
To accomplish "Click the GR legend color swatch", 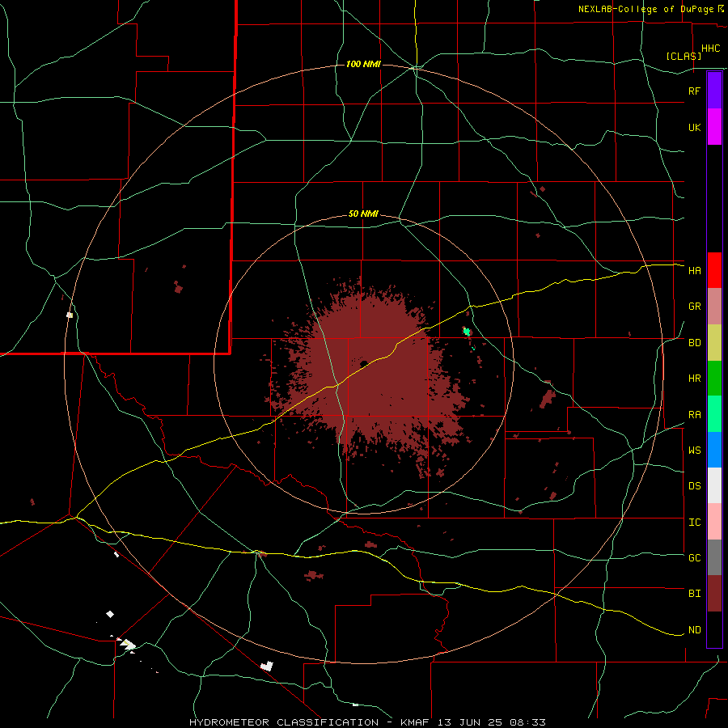I will pyautogui.click(x=714, y=306).
